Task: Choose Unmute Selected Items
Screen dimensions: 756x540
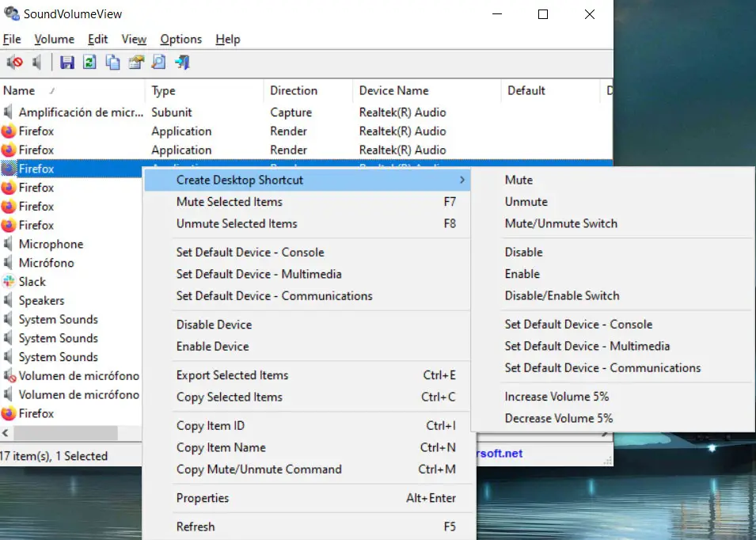Action: pyautogui.click(x=307, y=223)
